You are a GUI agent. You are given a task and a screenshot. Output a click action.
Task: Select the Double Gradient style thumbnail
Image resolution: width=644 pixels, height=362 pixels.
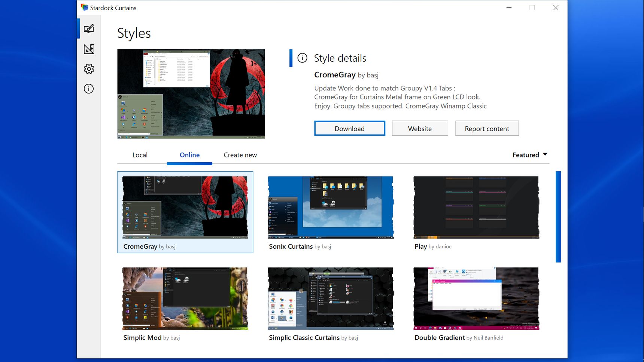[476, 298]
